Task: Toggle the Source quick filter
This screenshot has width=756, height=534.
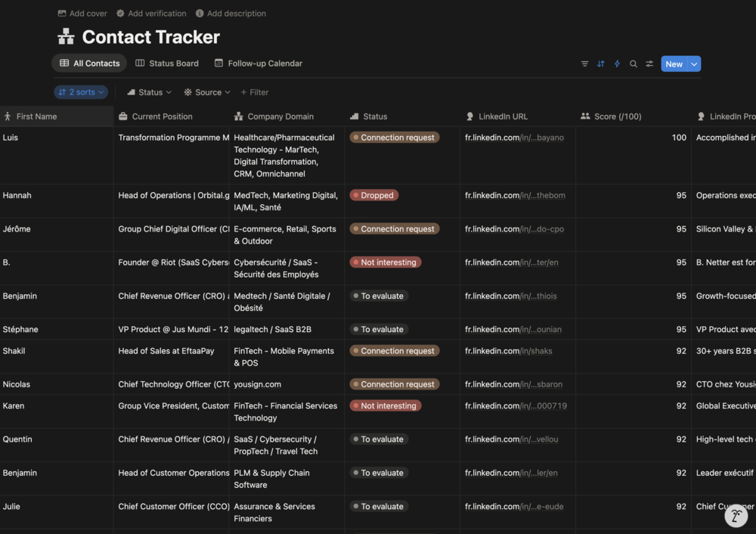Action: [x=205, y=92]
